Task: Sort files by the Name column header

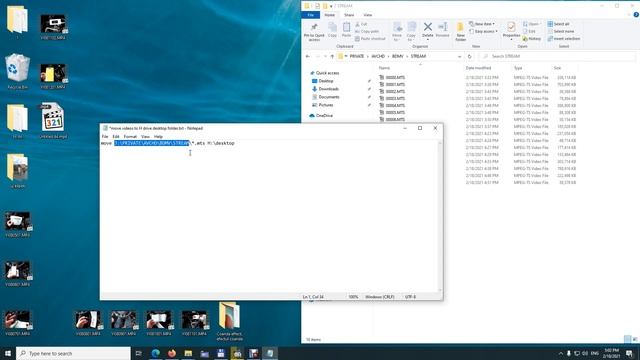Action: pyautogui.click(x=384, y=68)
